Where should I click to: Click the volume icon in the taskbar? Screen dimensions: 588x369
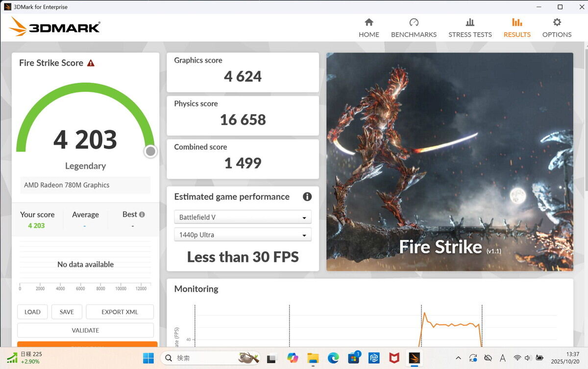pos(528,358)
